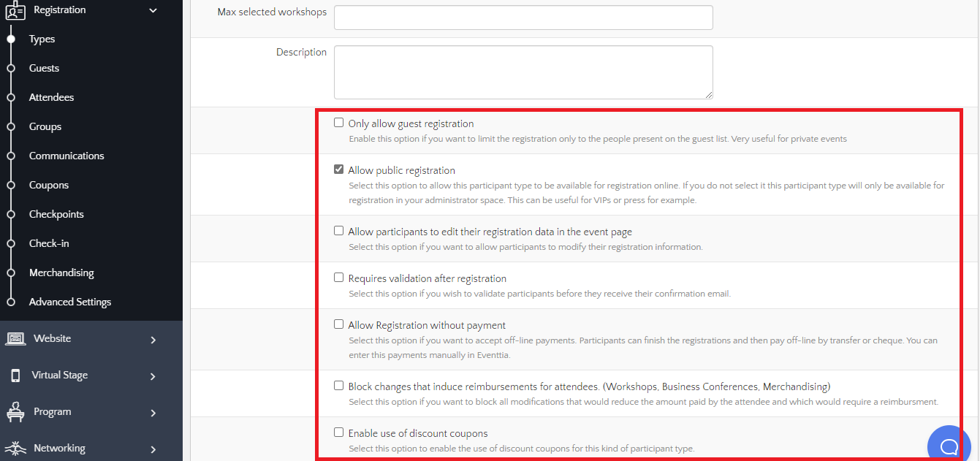This screenshot has width=980, height=461.
Task: Open Advanced Settings in the sidebar
Action: (x=70, y=302)
